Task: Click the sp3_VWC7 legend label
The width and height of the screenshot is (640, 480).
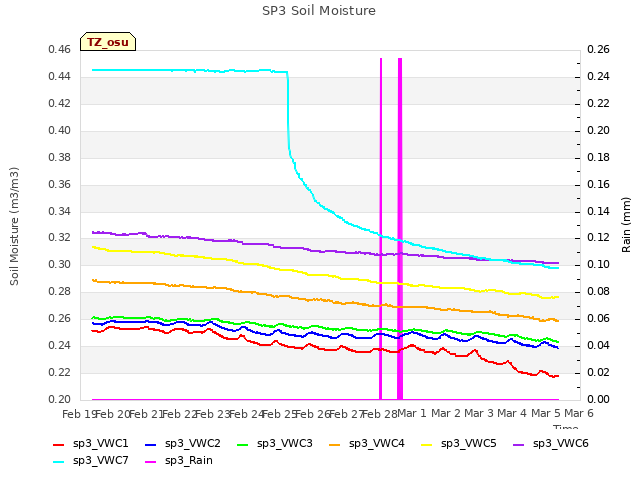Action: click(100, 460)
